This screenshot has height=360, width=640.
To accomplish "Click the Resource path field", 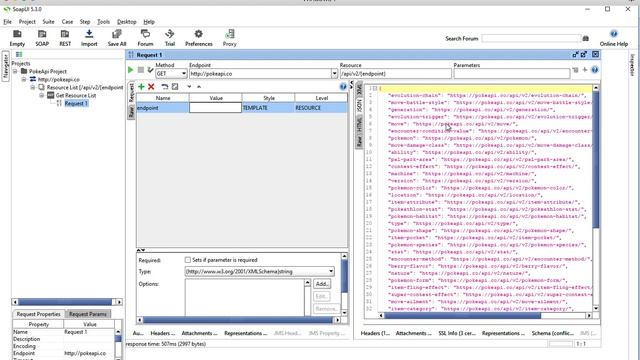I will (x=396, y=74).
